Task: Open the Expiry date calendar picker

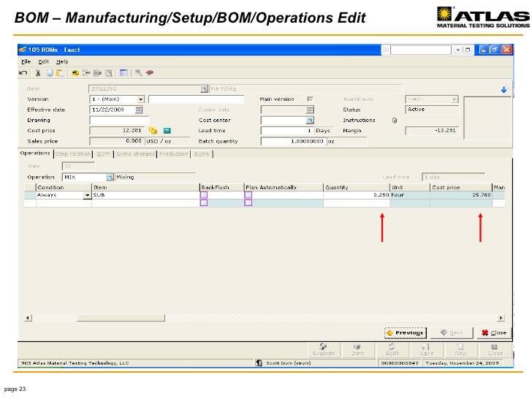Action: [x=310, y=110]
